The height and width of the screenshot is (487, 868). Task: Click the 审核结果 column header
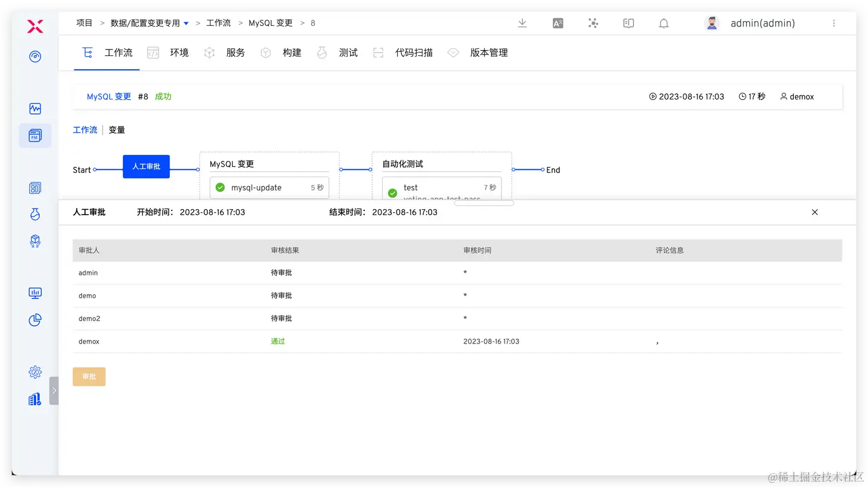point(285,250)
